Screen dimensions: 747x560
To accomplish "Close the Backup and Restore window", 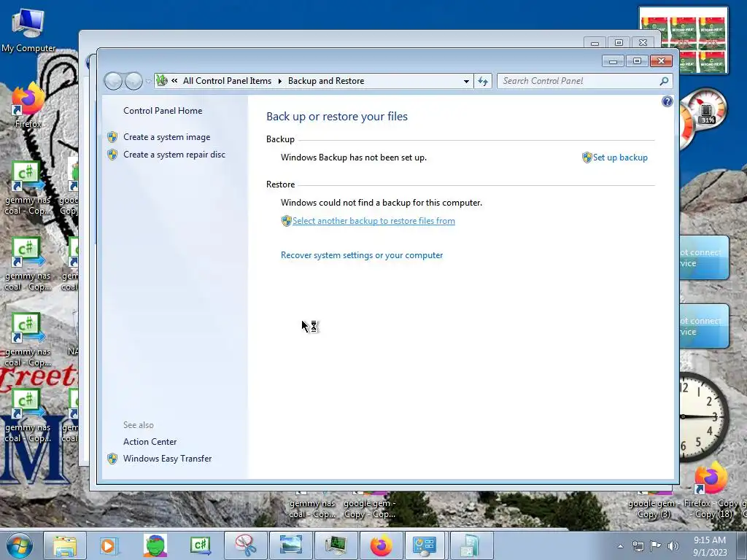I will click(x=661, y=61).
